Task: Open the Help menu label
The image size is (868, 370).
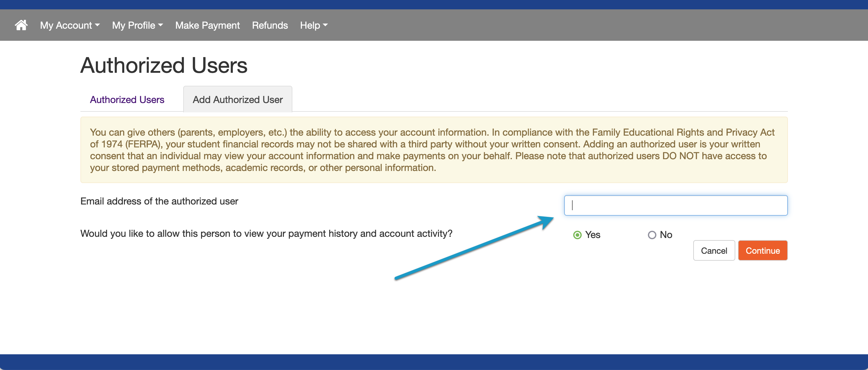Action: [x=310, y=25]
